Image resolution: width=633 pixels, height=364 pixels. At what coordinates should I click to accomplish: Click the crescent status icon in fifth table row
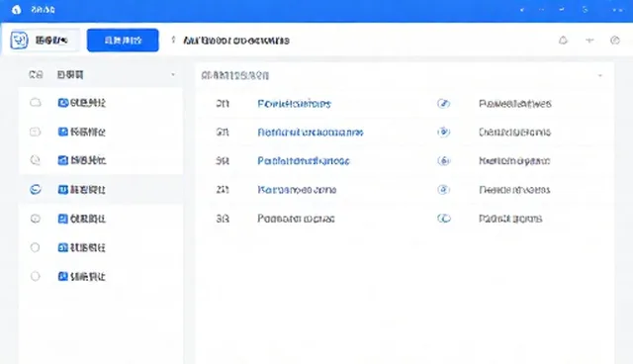(x=444, y=219)
